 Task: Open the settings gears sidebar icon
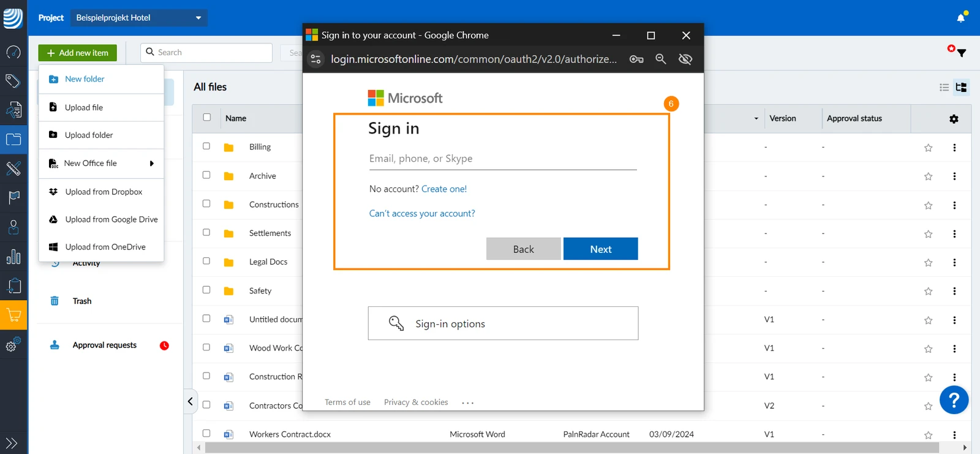pyautogui.click(x=13, y=344)
